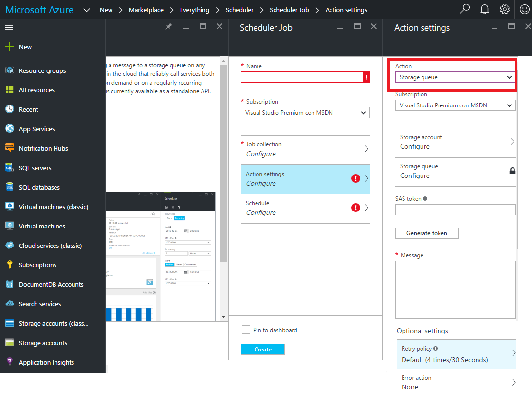532x404 pixels.
Task: Open the search magnifier in top bar
Action: [465, 10]
